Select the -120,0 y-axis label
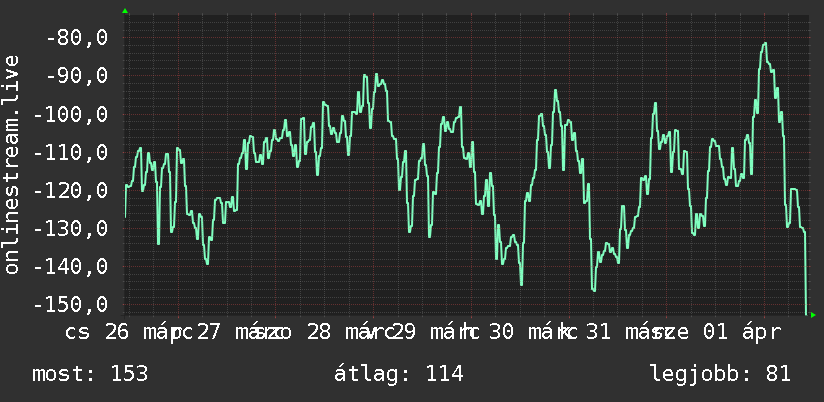 point(70,190)
